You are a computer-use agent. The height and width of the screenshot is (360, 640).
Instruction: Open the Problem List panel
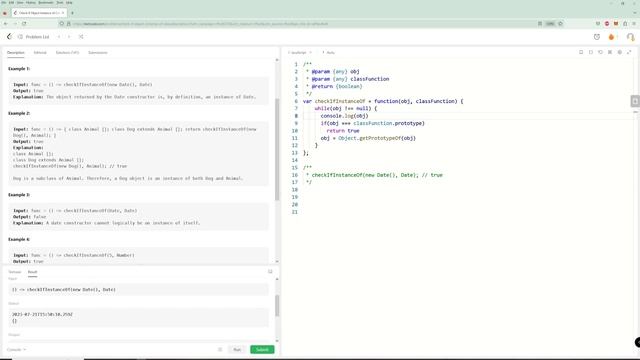[34, 37]
